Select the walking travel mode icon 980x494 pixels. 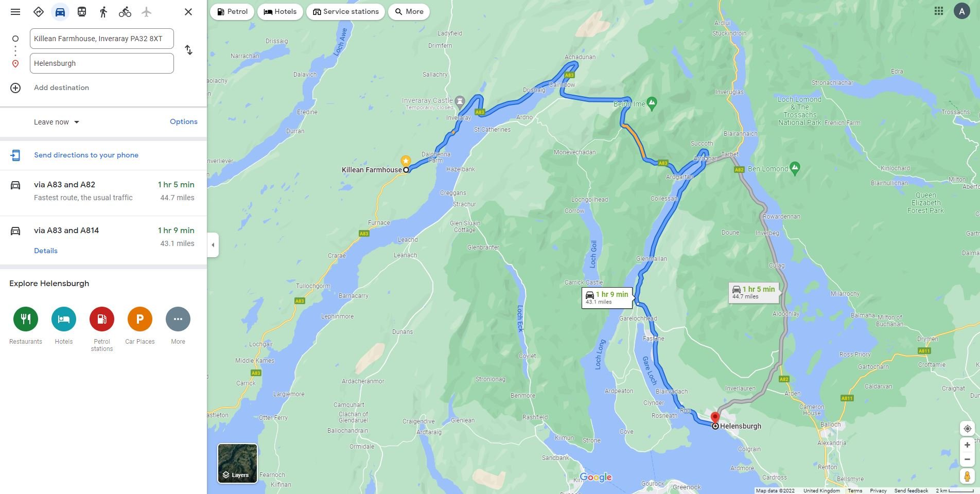pos(103,12)
